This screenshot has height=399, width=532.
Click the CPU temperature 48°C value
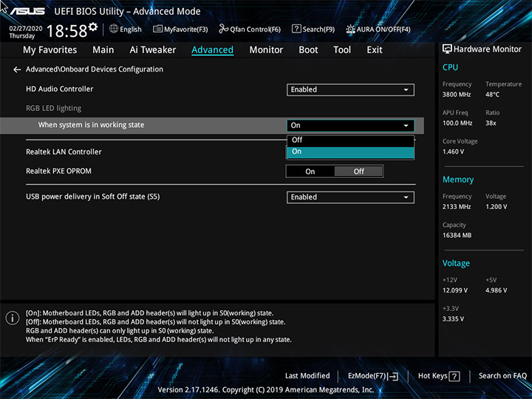pos(492,95)
